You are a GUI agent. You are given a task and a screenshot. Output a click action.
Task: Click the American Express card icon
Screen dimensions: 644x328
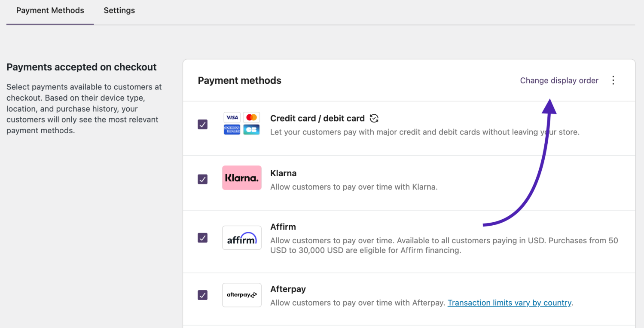pos(232,129)
